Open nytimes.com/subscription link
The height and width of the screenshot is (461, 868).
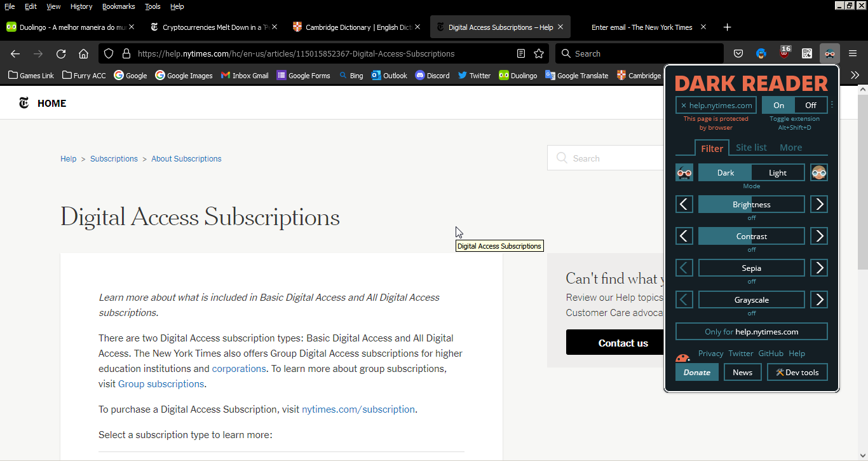(358, 409)
